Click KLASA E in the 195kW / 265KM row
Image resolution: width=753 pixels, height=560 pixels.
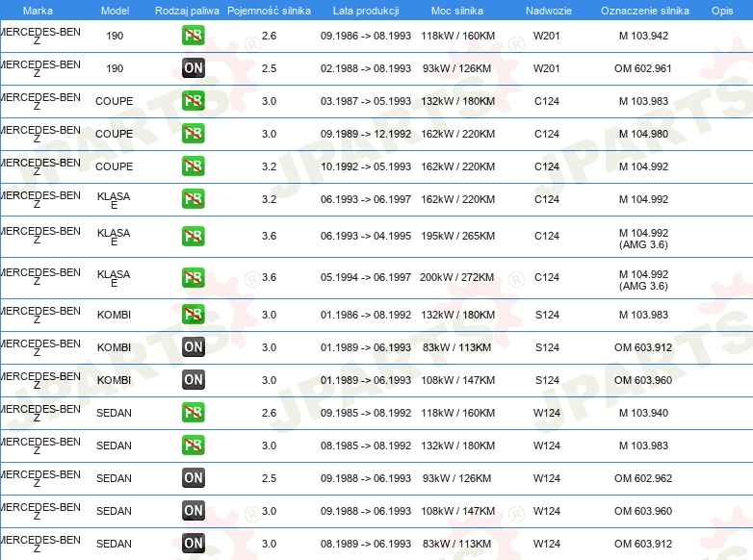pyautogui.click(x=114, y=237)
